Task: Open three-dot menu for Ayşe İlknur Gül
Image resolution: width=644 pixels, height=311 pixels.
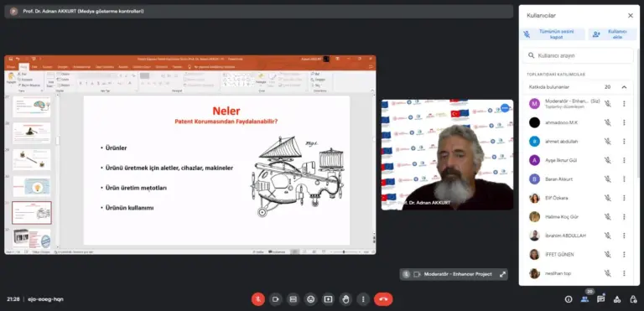Action: point(624,160)
